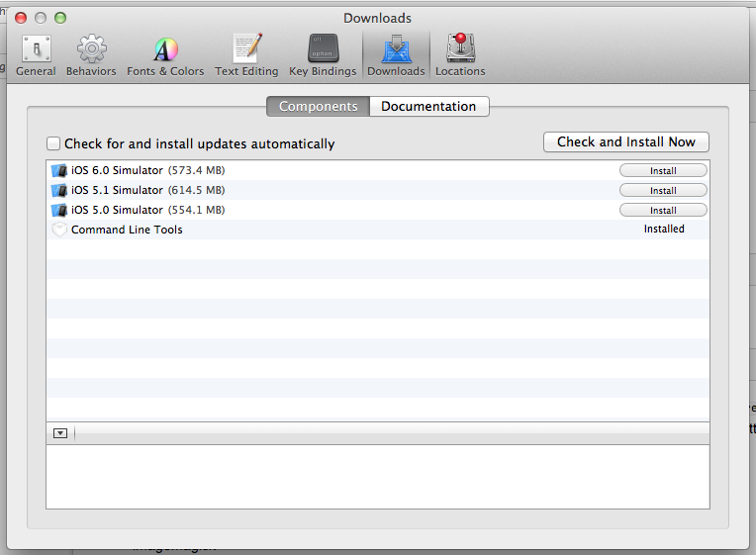Open the Key Bindings pane

323,55
